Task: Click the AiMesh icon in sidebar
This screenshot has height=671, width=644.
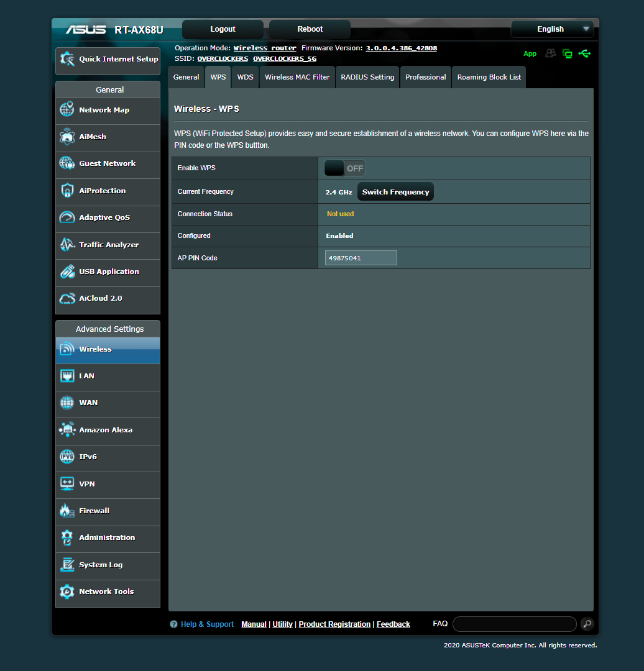Action: click(x=67, y=137)
